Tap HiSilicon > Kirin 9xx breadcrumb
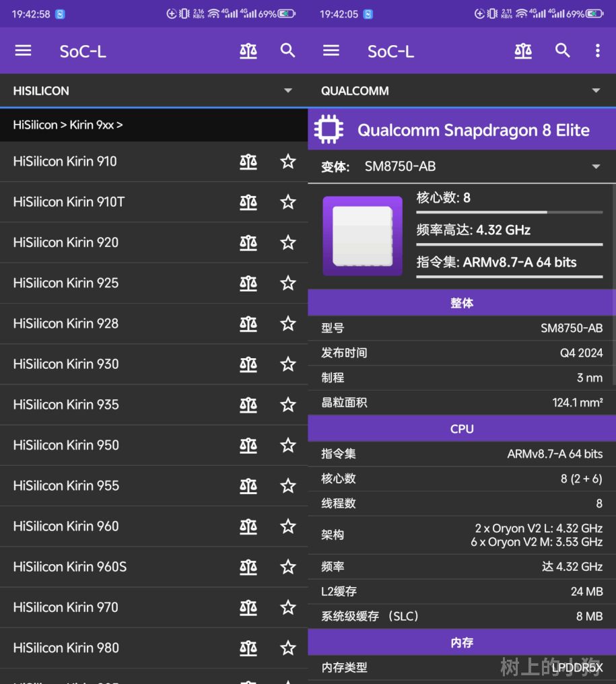This screenshot has width=616, height=684. point(68,125)
